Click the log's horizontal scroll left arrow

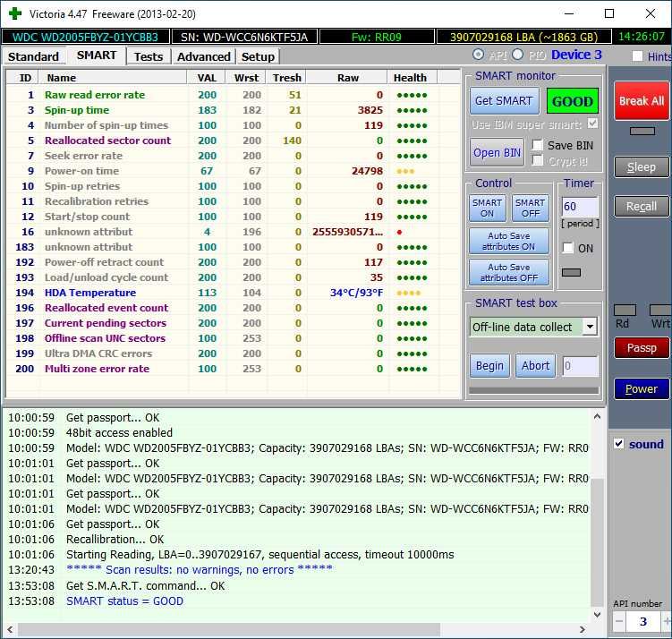coord(10,629)
